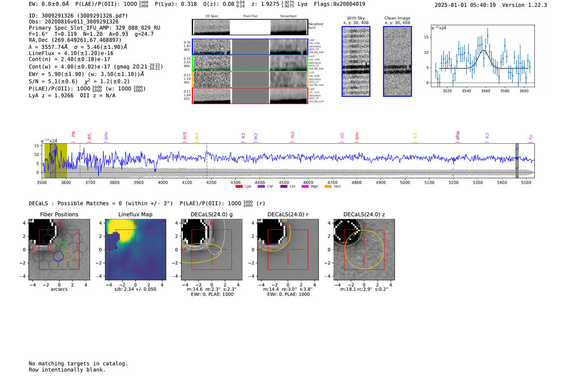This screenshot has width=576, height=392.
Task: Click the DECaLS : Possible Matches = 0 heading
Action: pyautogui.click(x=101, y=203)
